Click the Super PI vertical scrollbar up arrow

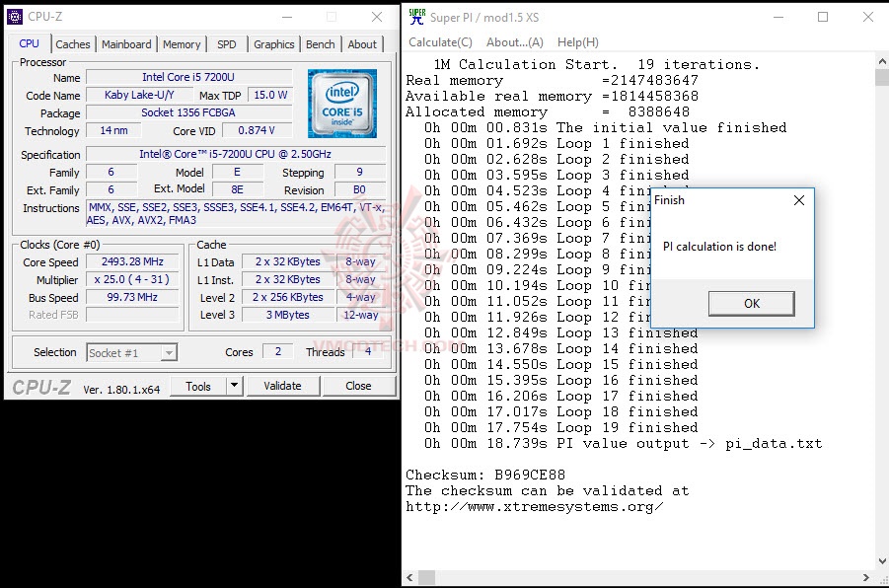point(882,60)
